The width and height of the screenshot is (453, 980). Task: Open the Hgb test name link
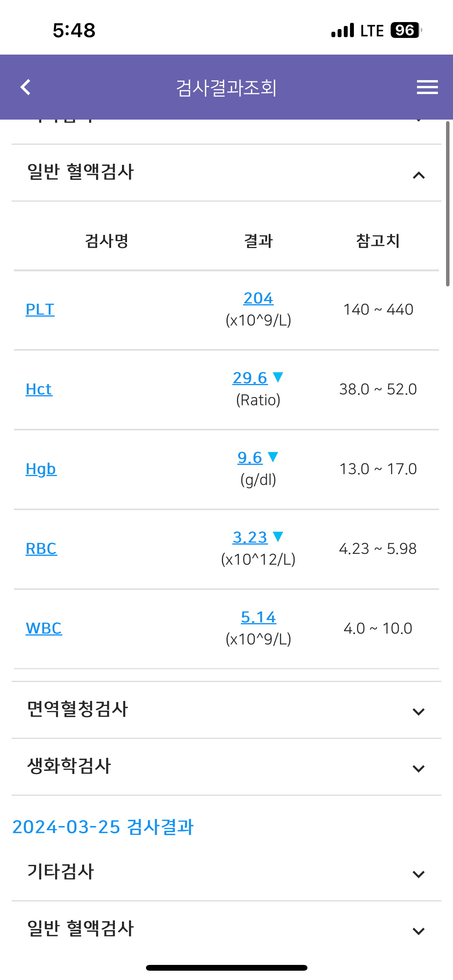click(41, 469)
